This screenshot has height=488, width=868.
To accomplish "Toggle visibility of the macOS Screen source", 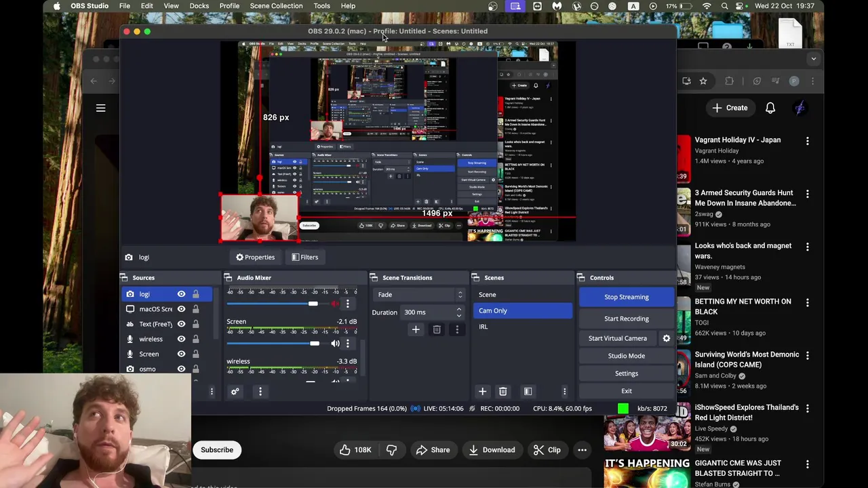I will pos(181,309).
